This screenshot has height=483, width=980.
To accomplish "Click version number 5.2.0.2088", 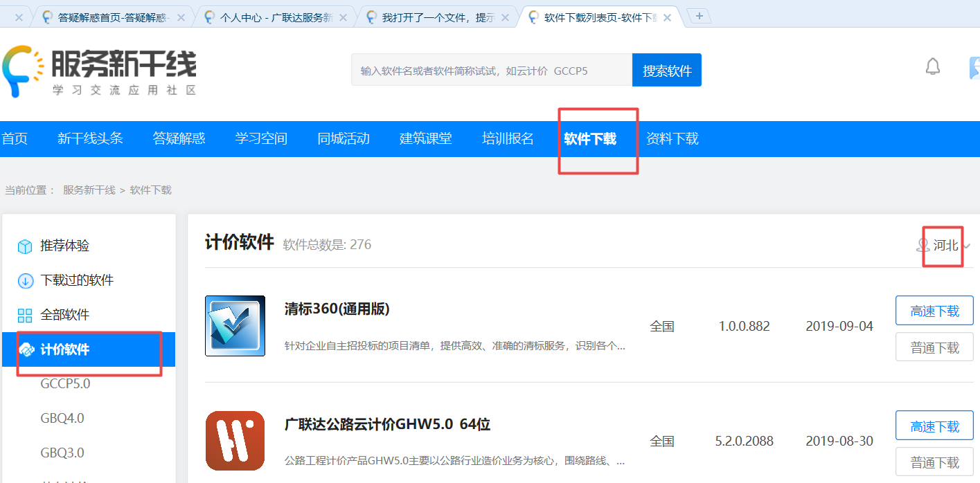I will point(745,441).
